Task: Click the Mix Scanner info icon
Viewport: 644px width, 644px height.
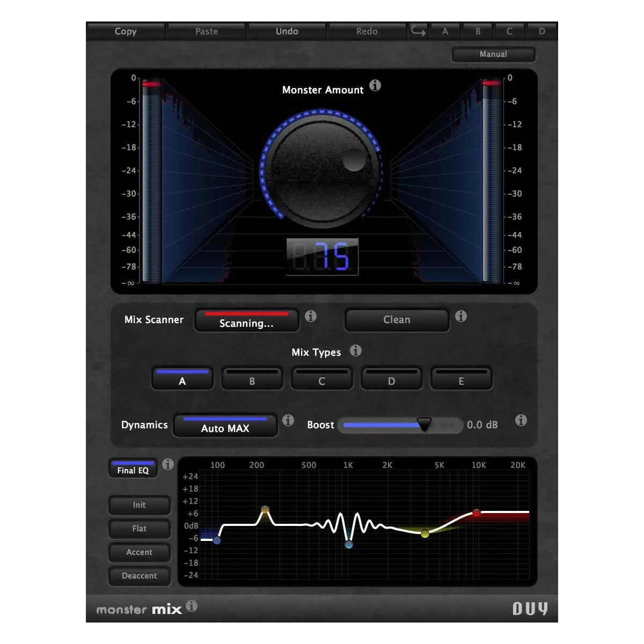Action: (x=310, y=317)
